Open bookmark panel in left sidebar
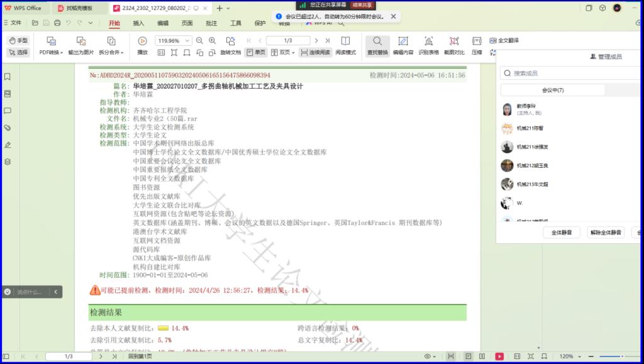Image resolution: width=644 pixels, height=364 pixels. pyautogui.click(x=8, y=77)
